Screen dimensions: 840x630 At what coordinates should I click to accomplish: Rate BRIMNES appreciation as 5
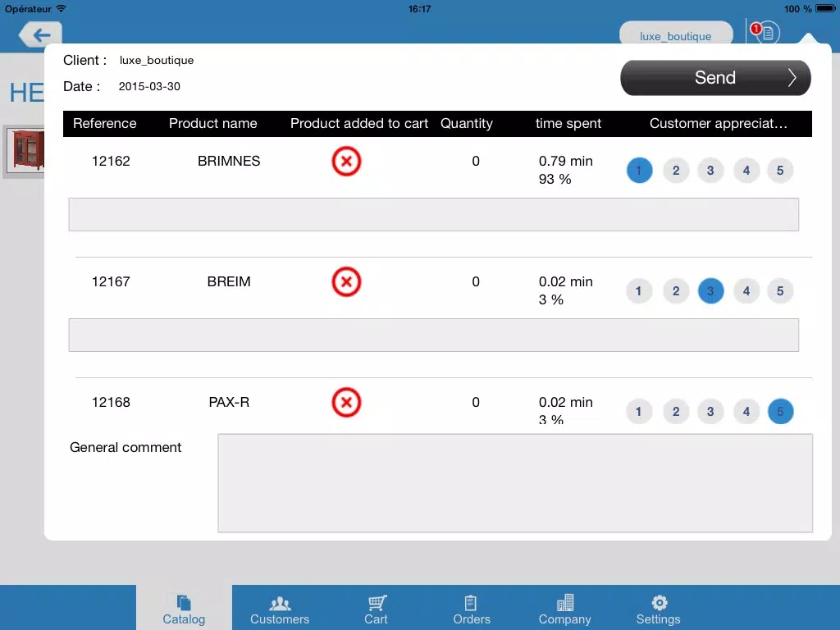click(x=780, y=171)
